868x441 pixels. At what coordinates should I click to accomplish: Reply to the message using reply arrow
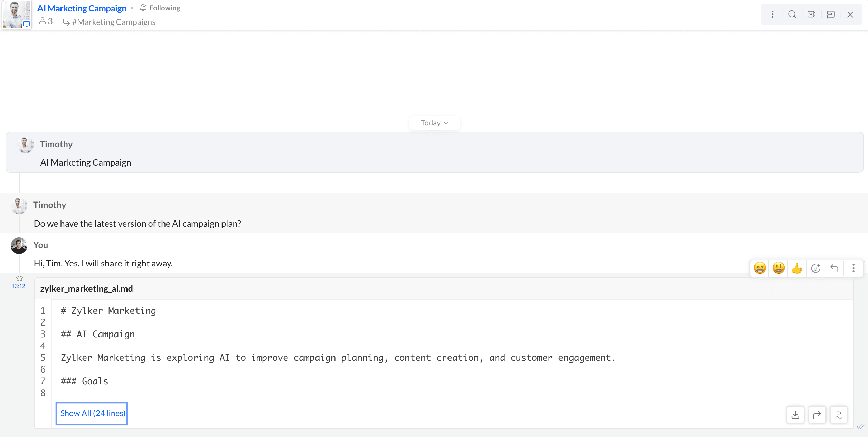[834, 268]
